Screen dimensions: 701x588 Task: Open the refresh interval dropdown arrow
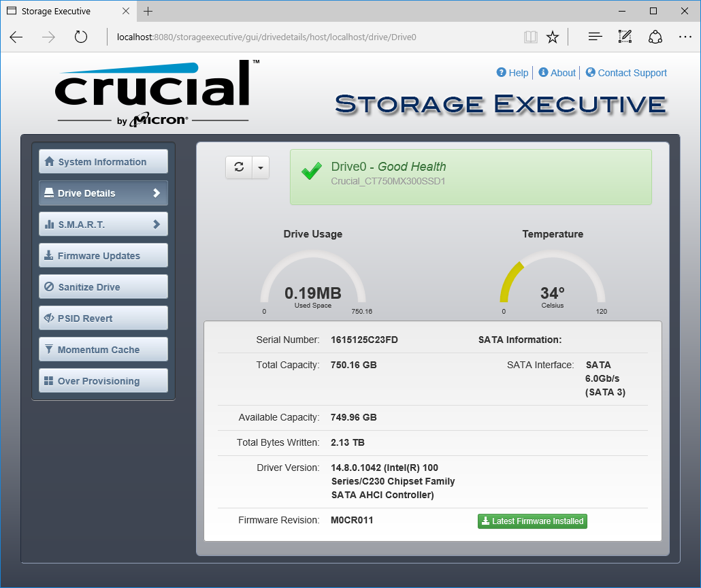click(261, 167)
